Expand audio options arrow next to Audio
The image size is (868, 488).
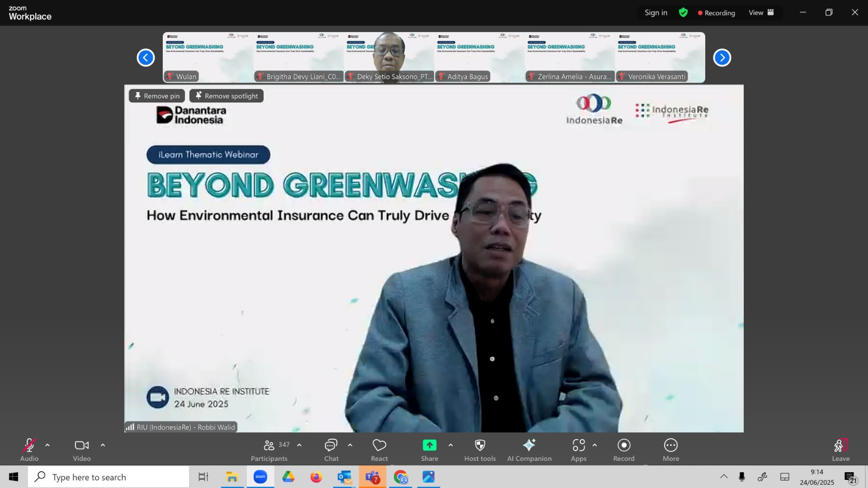click(48, 445)
